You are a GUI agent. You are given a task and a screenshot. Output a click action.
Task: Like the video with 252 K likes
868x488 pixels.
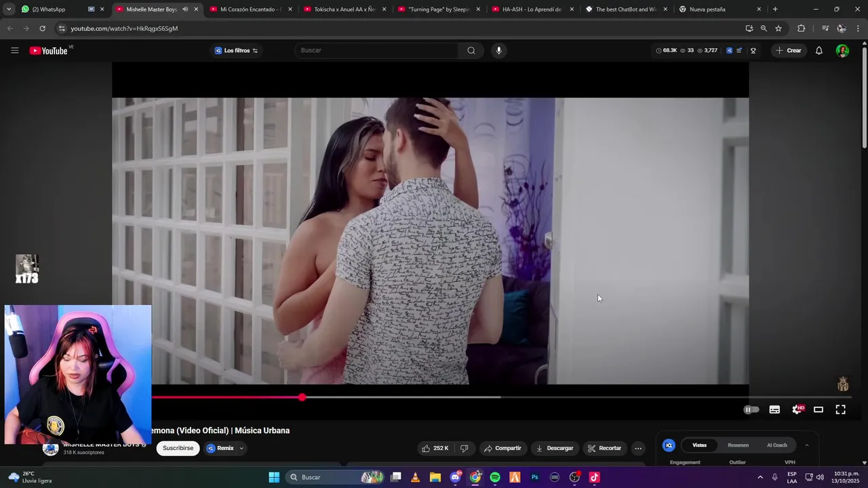435,448
